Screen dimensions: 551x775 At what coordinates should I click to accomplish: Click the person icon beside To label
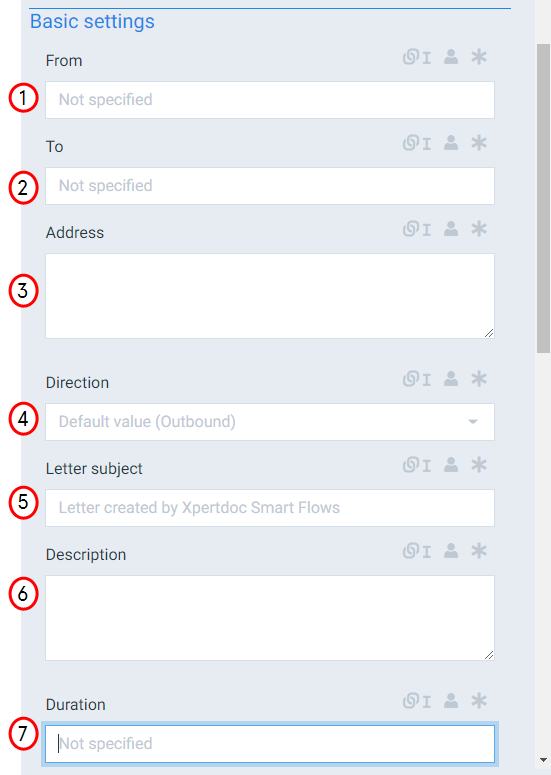click(x=451, y=143)
